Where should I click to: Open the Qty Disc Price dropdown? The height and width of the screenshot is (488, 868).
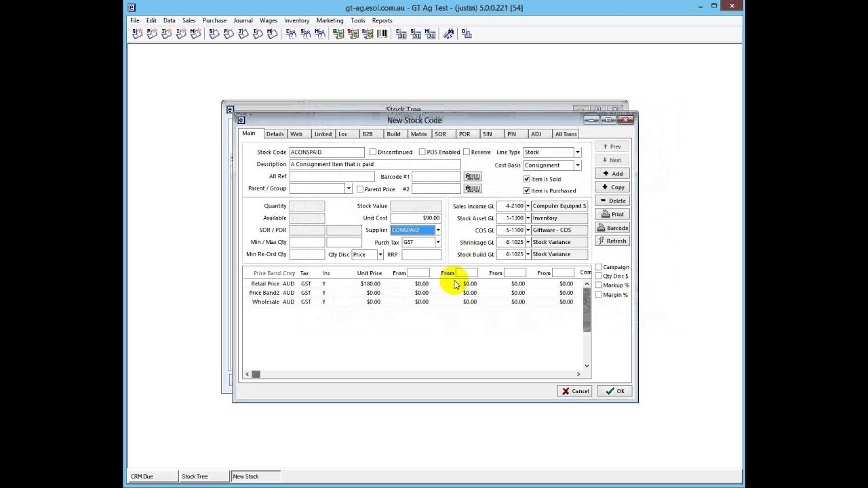380,255
